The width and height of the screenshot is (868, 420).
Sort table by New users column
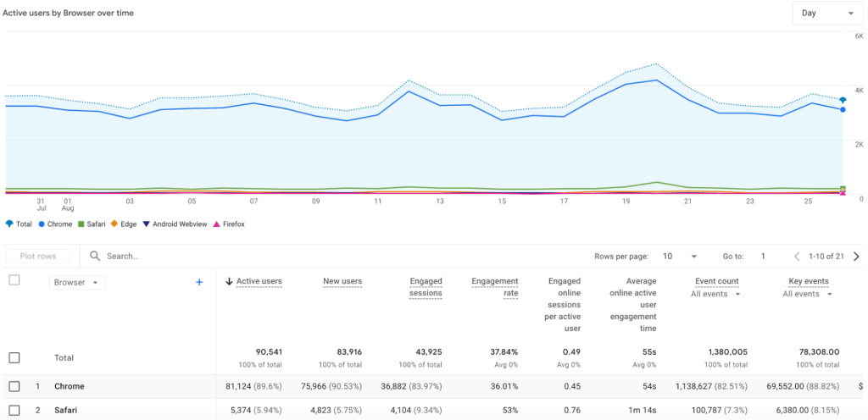(x=342, y=281)
